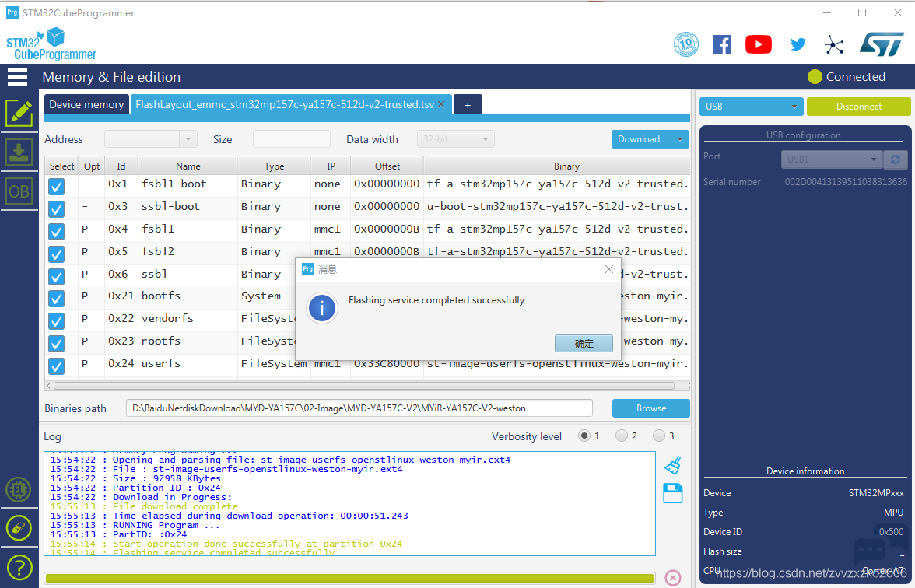Click the horizontal scrollbar under the partition table

point(364,386)
